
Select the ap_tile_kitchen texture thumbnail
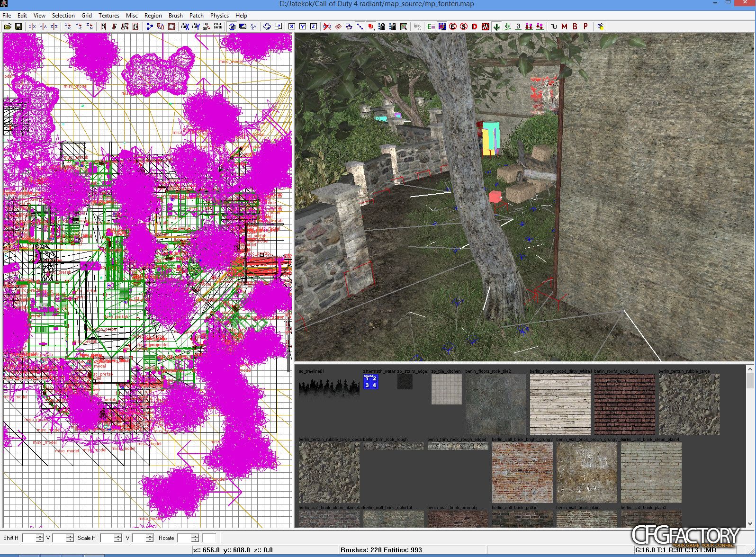447,389
